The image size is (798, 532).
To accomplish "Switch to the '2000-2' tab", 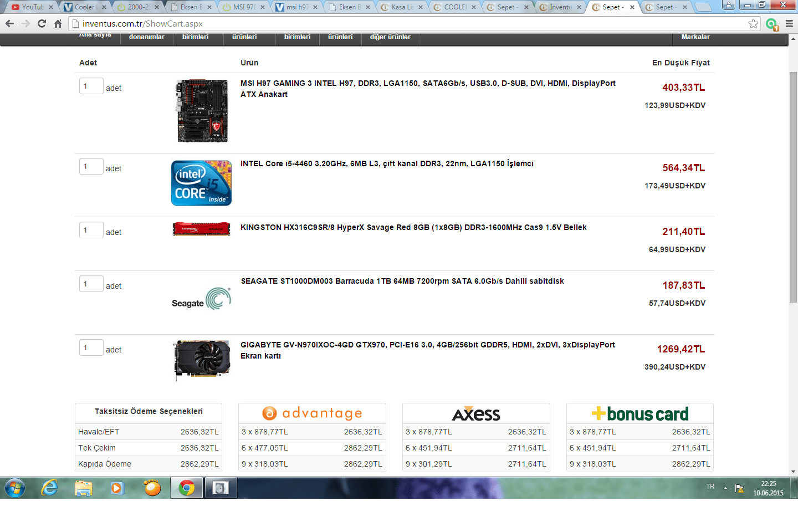I will click(x=137, y=7).
